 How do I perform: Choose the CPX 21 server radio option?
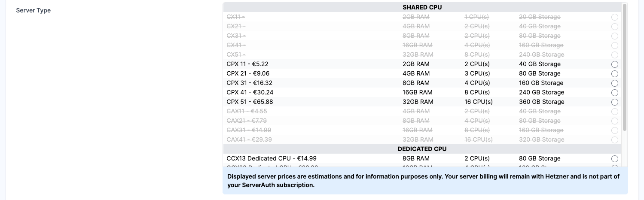tap(614, 74)
